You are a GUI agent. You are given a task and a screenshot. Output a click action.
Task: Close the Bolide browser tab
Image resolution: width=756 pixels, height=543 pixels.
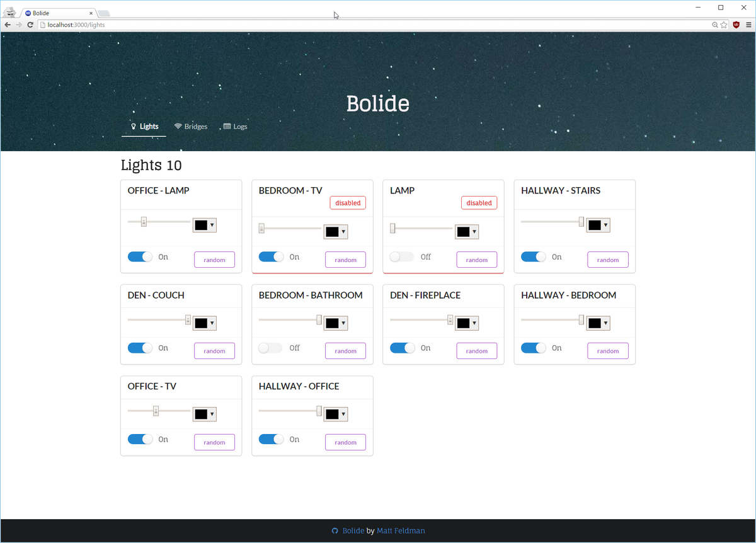[x=91, y=13]
